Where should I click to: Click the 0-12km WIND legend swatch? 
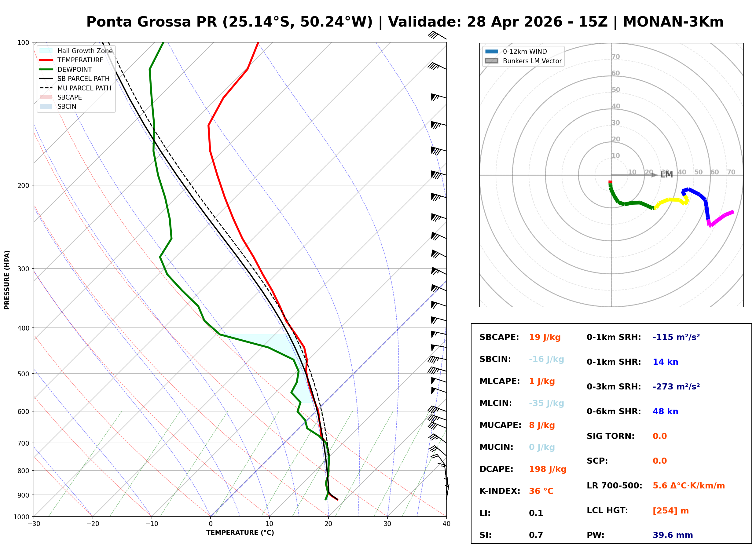click(492, 51)
